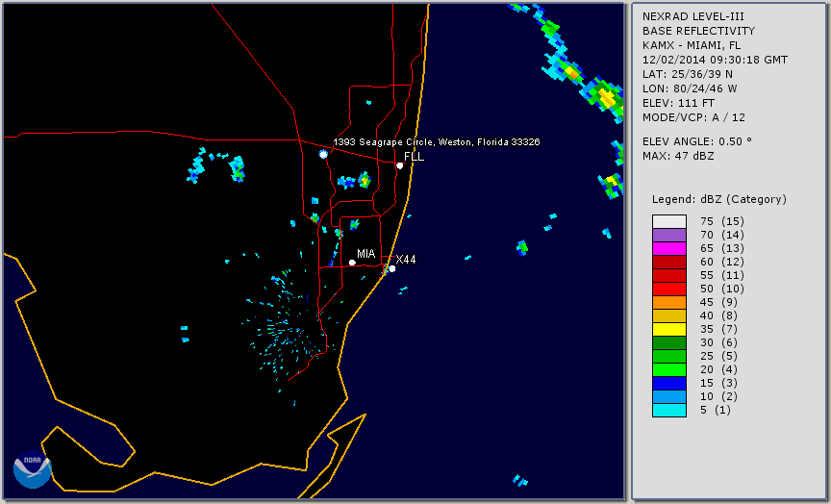Image resolution: width=831 pixels, height=504 pixels.
Task: Click the "Legend: dBZ (Category)" heading
Action: coord(719,200)
